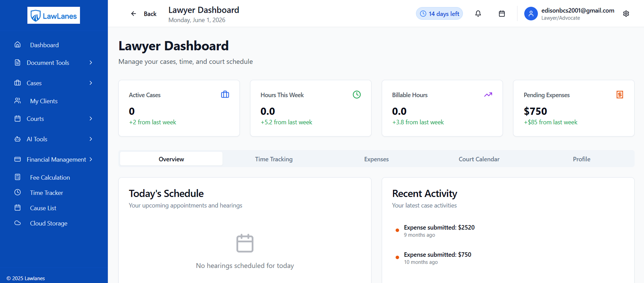The image size is (644, 283).
Task: Click the Dashboard home icon
Action: point(17,45)
